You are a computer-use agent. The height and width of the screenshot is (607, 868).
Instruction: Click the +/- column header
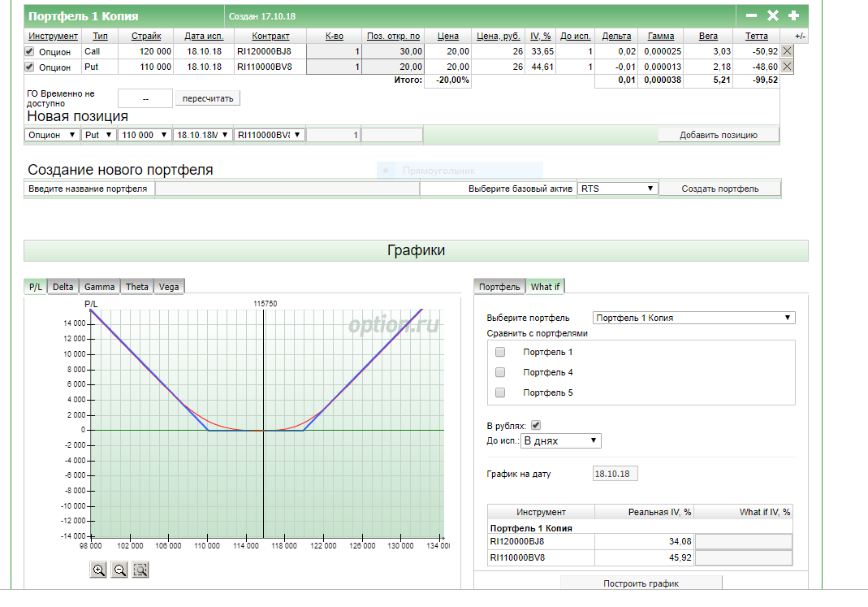[800, 36]
